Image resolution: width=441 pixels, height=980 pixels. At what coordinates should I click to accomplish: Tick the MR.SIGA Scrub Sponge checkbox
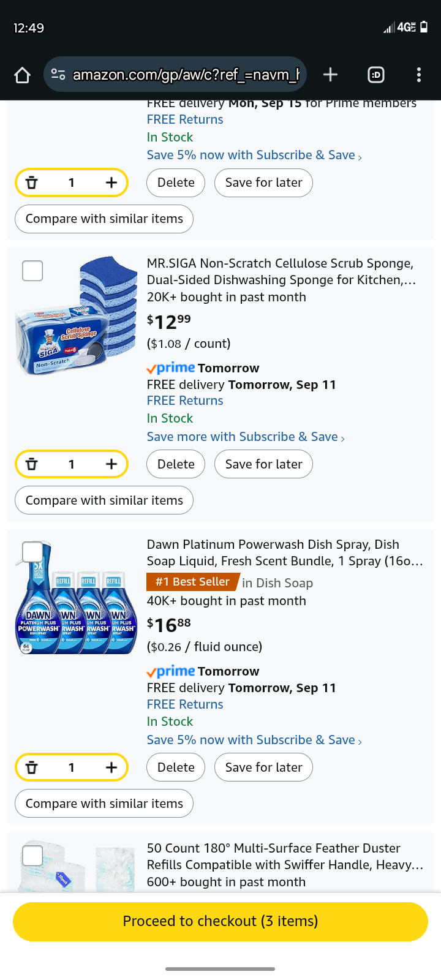[x=32, y=271]
